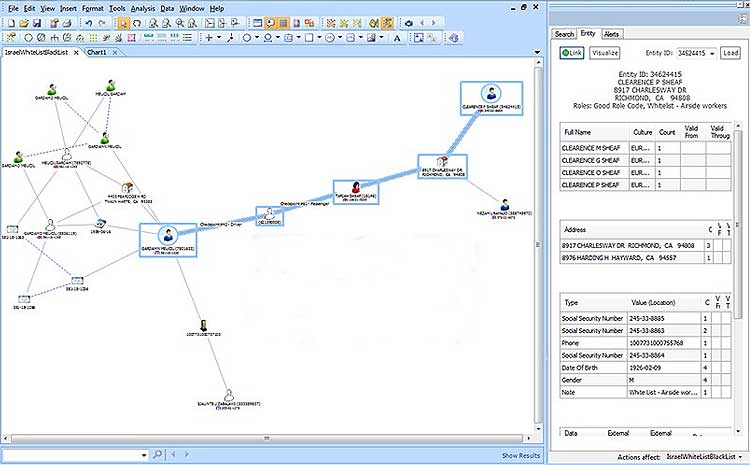This screenshot has width=750, height=465.
Task: Switch to the Chart1 tab
Action: [97, 52]
